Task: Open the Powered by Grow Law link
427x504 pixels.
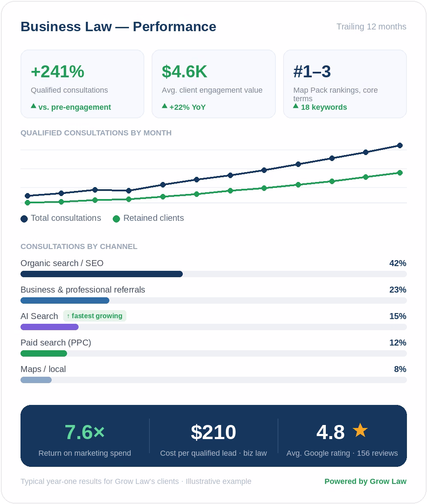Action: (366, 481)
